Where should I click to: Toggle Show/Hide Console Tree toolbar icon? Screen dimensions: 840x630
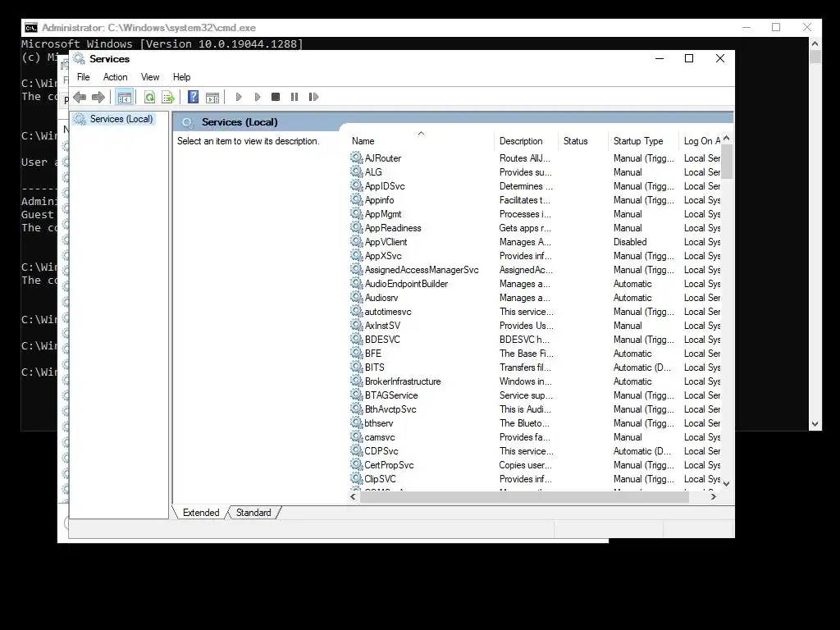pos(125,97)
